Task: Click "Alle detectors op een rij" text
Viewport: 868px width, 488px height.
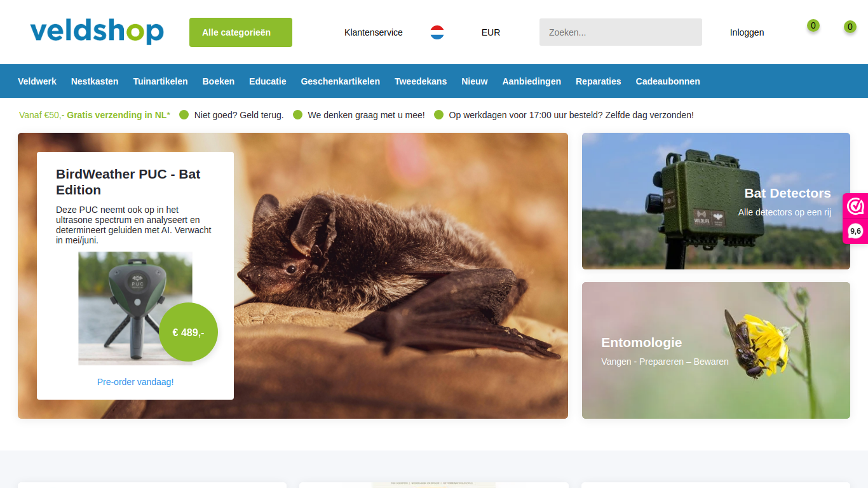Action: click(x=785, y=212)
